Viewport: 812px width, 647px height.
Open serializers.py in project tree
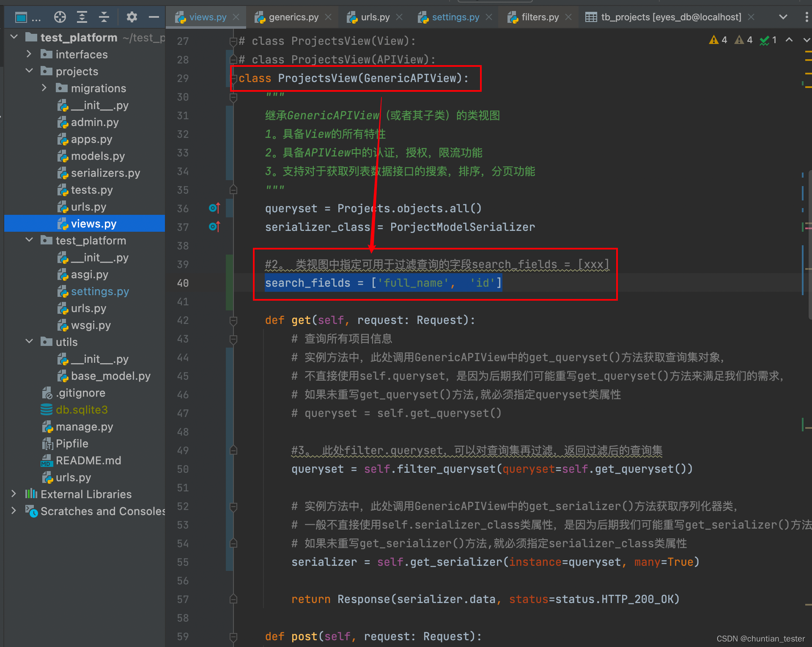[x=105, y=173]
